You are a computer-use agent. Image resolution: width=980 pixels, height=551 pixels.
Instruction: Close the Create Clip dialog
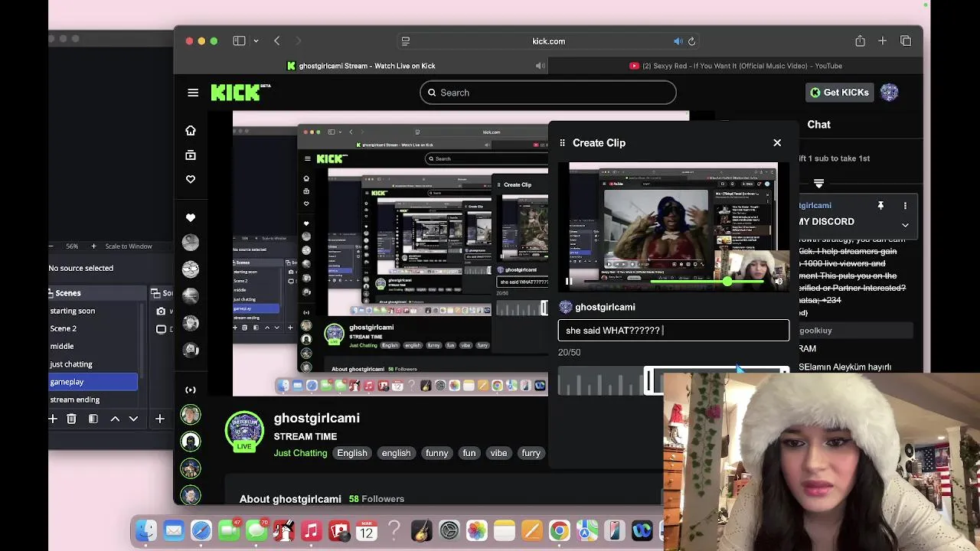777,142
